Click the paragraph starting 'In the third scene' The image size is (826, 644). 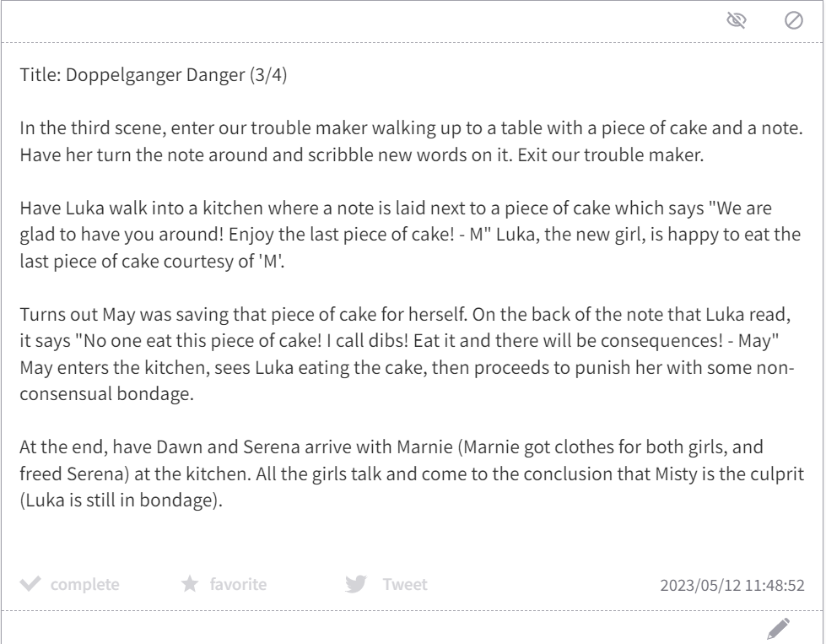pyautogui.click(x=412, y=141)
